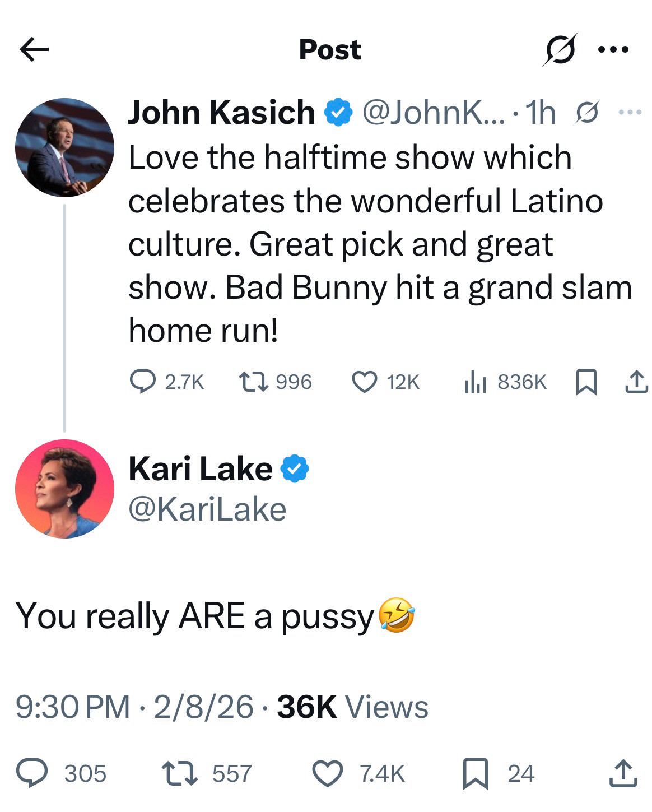The height and width of the screenshot is (812, 652).
Task: Tap the Grok icon in the header
Action: 560,49
